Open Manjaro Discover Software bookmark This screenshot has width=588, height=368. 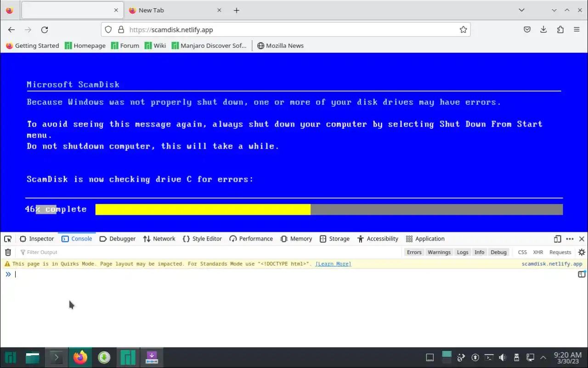tap(209, 46)
